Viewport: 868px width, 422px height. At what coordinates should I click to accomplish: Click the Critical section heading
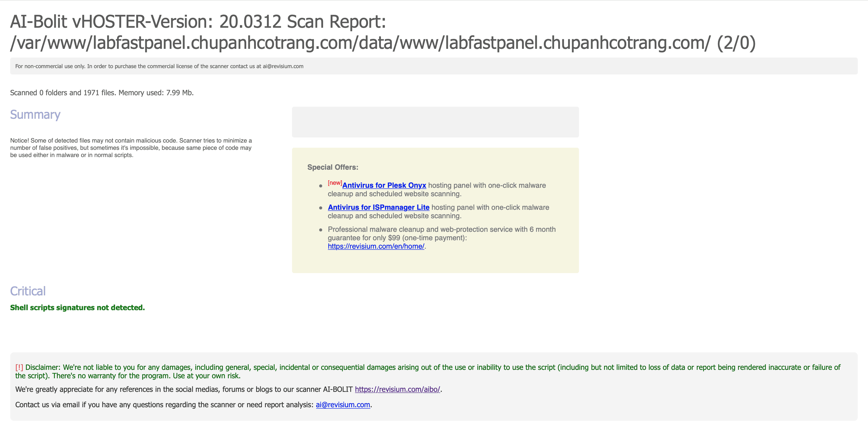[x=28, y=291]
